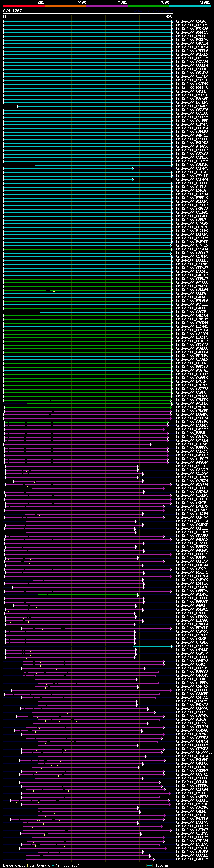Select the UniRef100_B3ECC8 label

click(x=192, y=672)
